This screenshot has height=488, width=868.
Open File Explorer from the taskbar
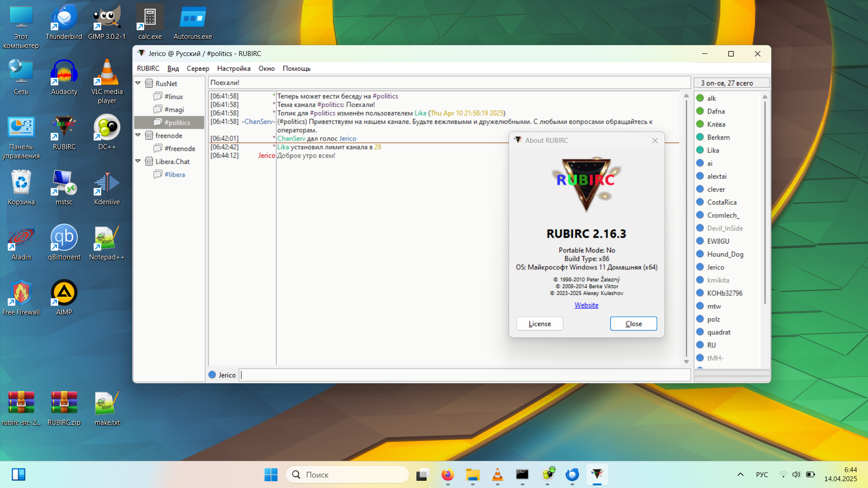(472, 474)
